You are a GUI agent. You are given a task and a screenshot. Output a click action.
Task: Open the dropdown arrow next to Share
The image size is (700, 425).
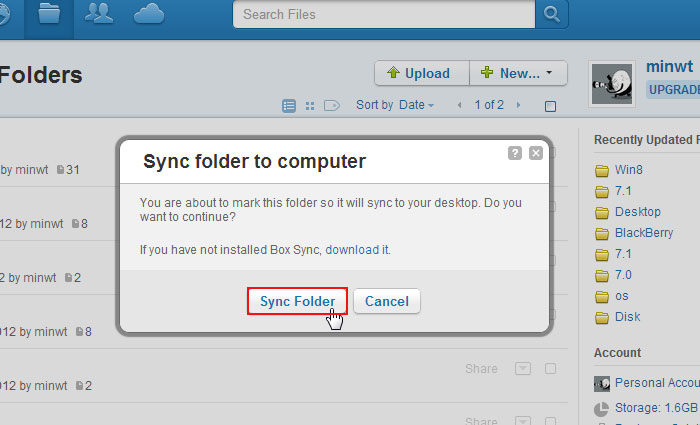523,369
